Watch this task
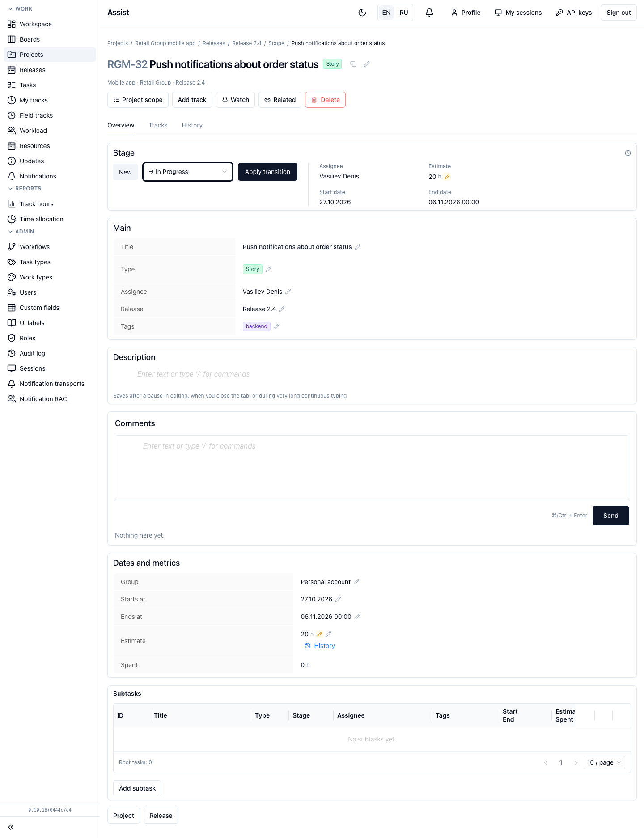Viewport: 644px width, 838px height. pos(235,100)
